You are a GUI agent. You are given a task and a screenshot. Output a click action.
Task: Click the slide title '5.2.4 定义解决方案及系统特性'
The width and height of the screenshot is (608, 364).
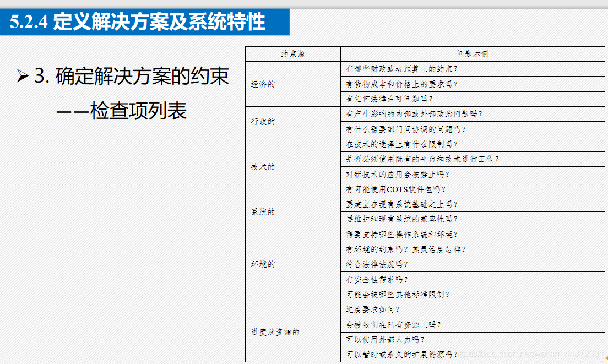point(137,21)
